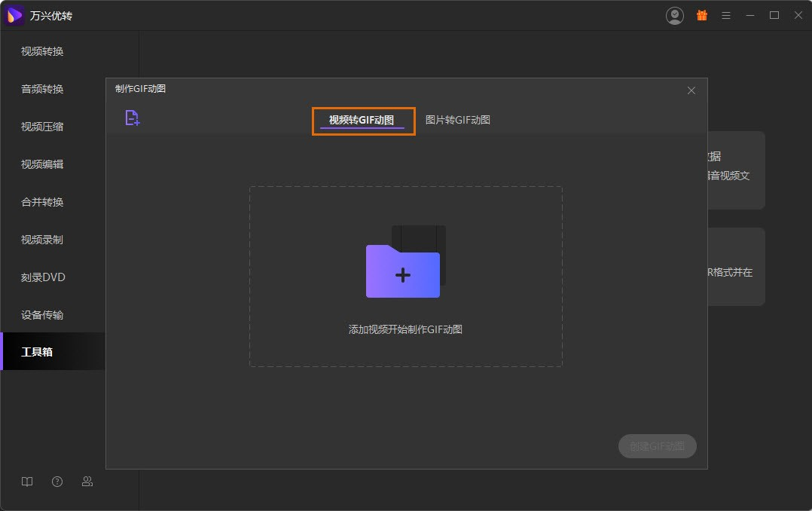Close the 制作GIF动图 dialog
812x511 pixels.
point(691,90)
